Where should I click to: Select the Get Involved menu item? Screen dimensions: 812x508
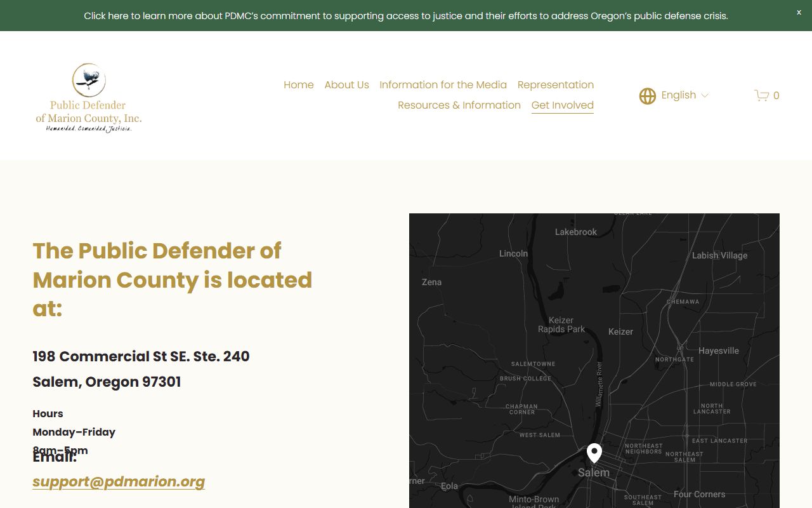pos(563,105)
